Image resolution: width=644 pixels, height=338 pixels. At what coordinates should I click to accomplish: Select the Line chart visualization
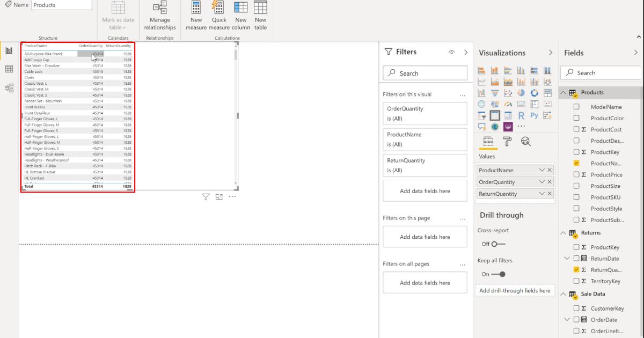tap(482, 82)
